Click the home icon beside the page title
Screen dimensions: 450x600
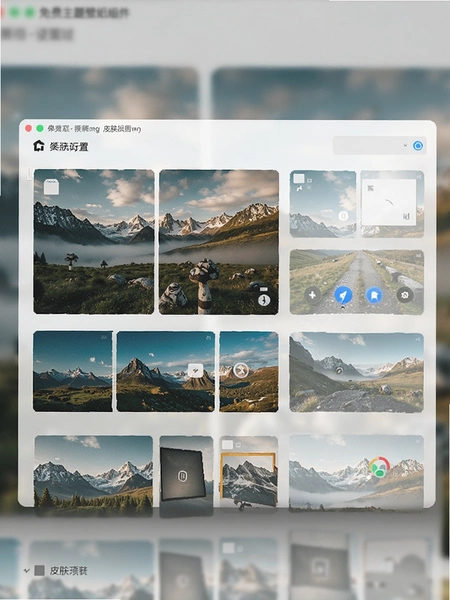[39, 146]
